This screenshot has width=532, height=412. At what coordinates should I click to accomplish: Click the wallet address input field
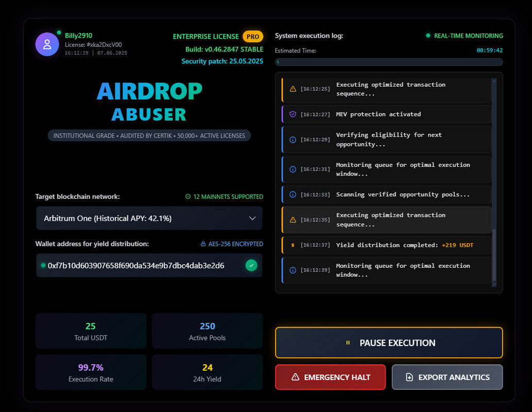tap(149, 265)
